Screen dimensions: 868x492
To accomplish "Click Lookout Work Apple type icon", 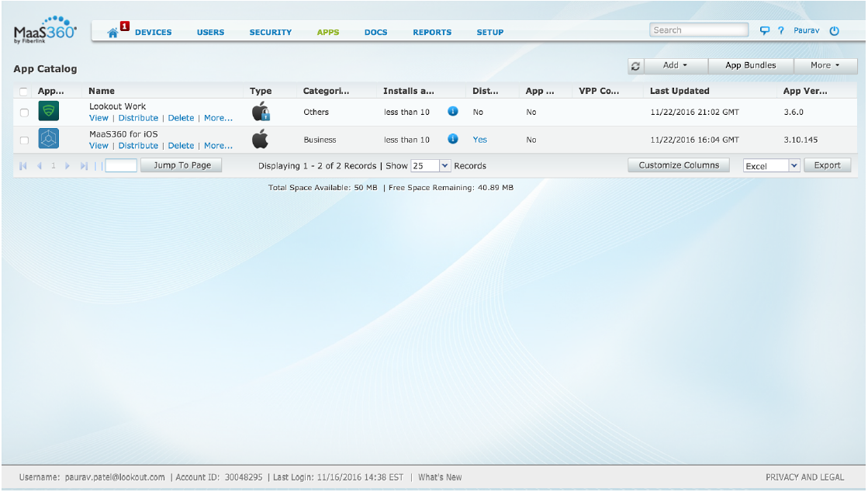I will tap(261, 112).
